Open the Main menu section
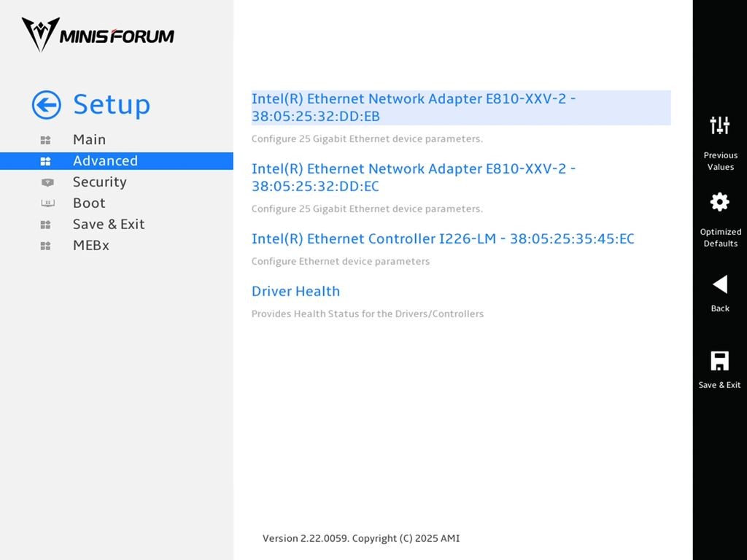Image resolution: width=747 pixels, height=560 pixels. pyautogui.click(x=89, y=139)
